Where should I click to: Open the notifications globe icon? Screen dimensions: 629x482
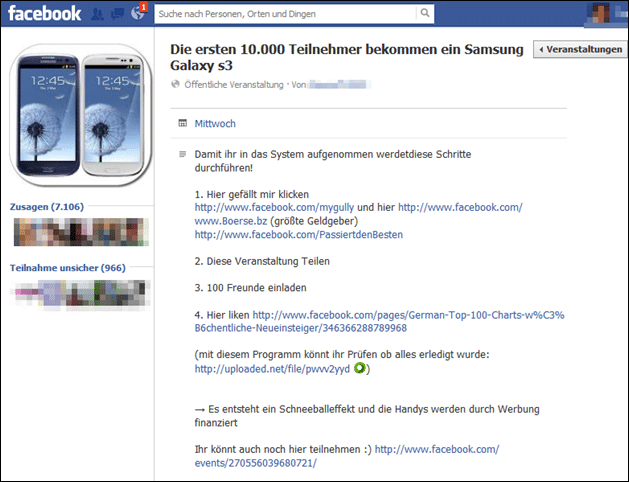pos(138,13)
